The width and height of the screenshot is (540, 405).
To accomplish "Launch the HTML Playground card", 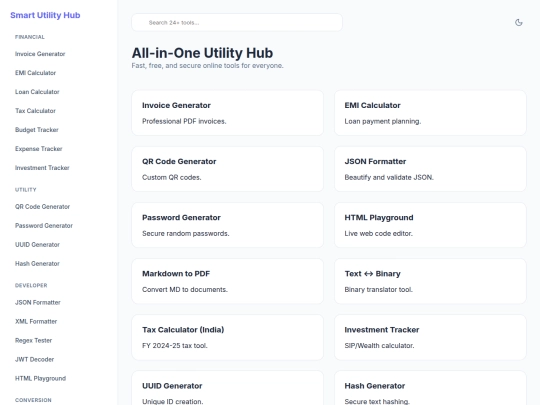I will tap(430, 225).
